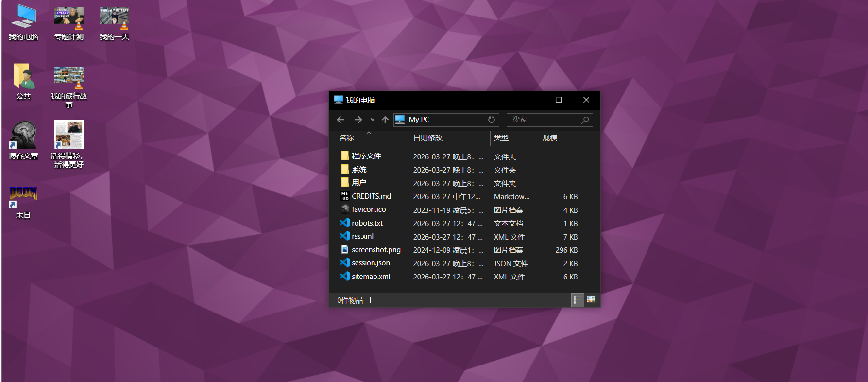
Task: Select the rss.xml VS Code icon
Action: [x=345, y=236]
